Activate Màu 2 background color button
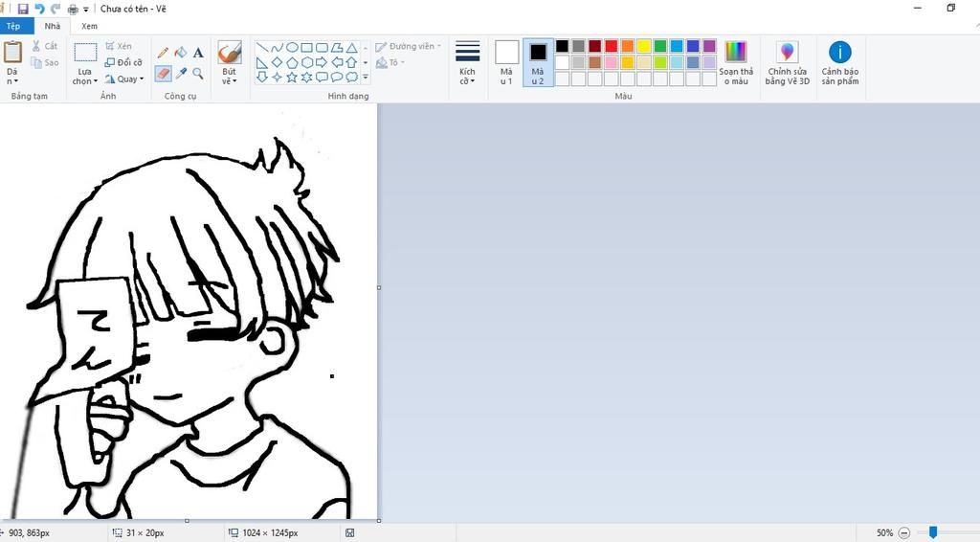 (538, 62)
